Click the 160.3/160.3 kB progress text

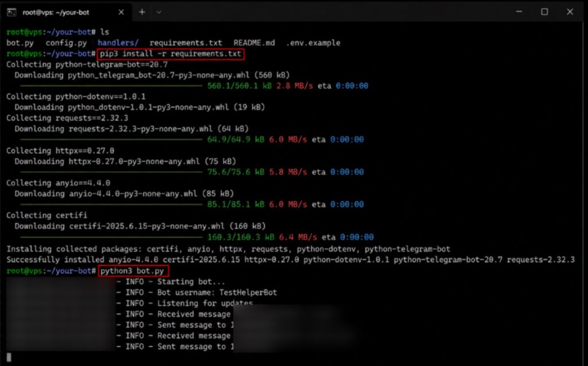[241, 237]
